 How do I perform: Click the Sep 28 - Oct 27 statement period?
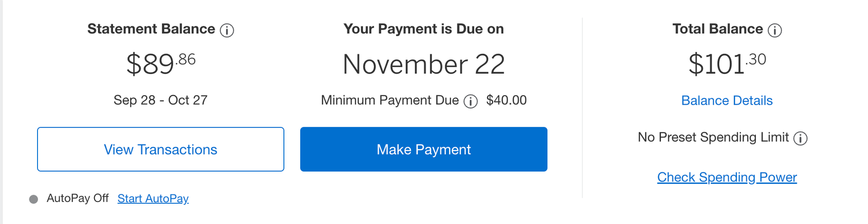point(160,100)
